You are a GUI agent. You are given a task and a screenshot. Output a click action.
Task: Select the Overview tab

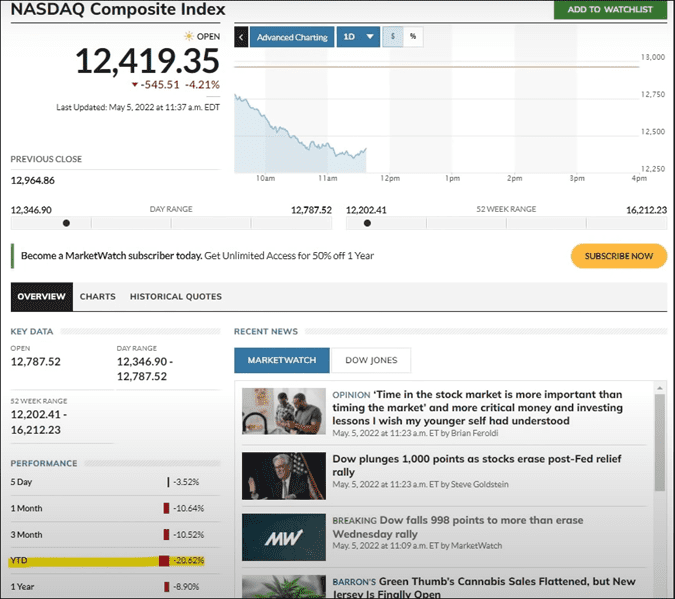41,296
